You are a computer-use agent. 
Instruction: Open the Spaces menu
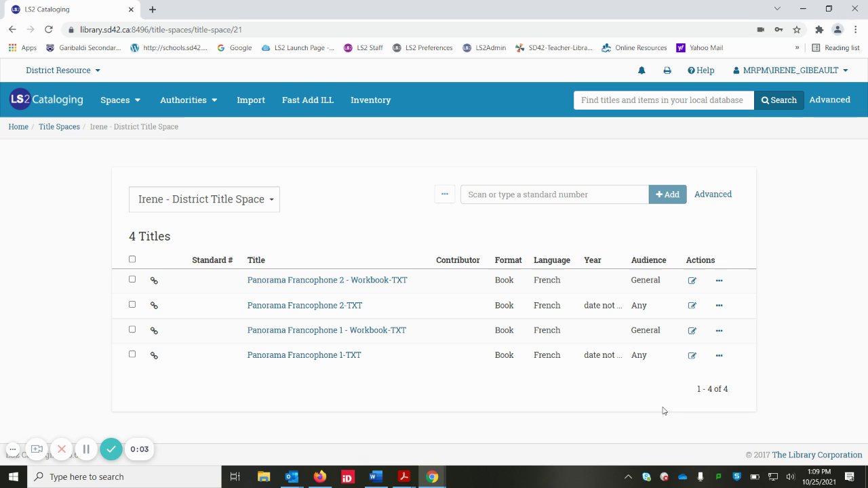121,100
